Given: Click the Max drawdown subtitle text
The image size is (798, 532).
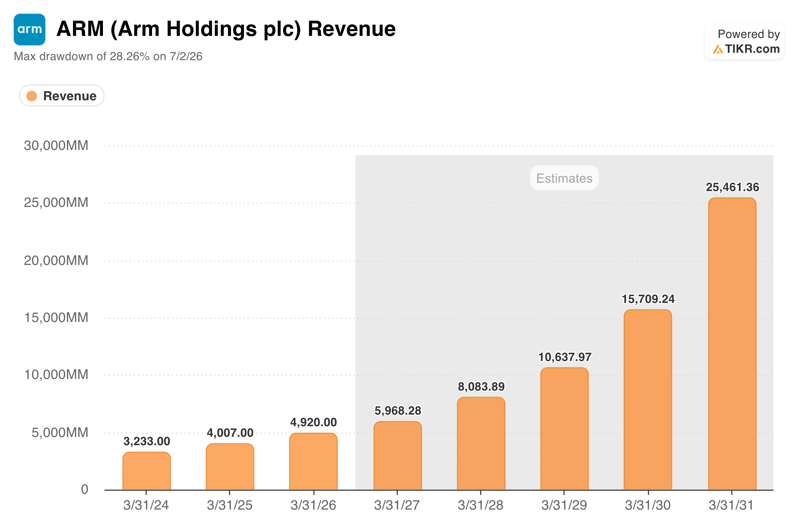Looking at the screenshot, I should (108, 56).
